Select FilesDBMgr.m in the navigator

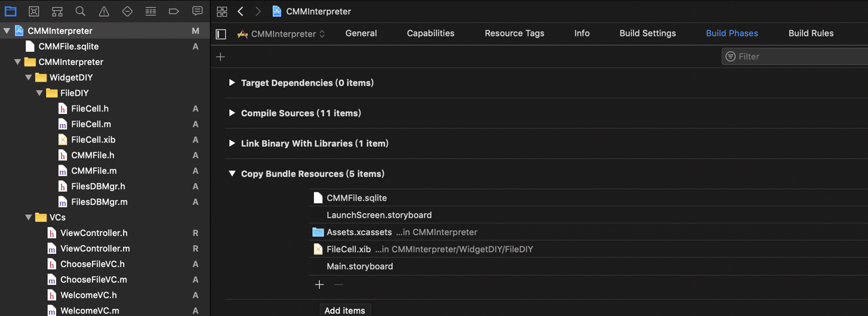point(99,202)
